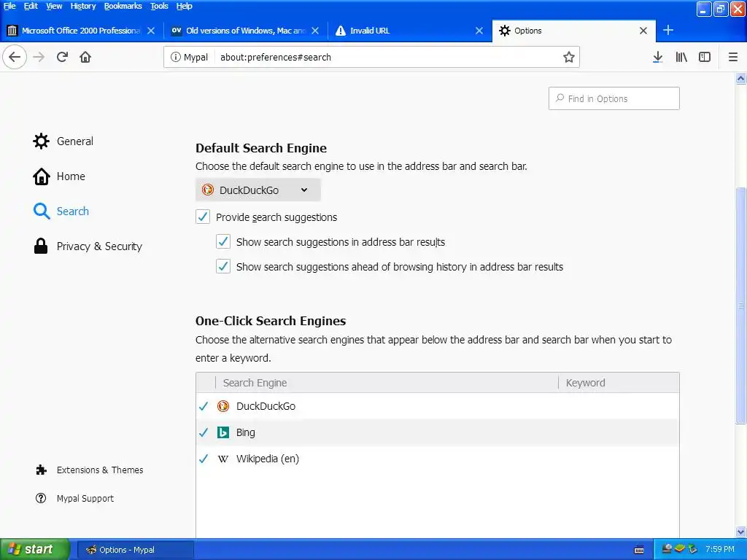Screen dimensions: 747x560
Task: Select Options - Mypal taskbar button
Action: 135,550
